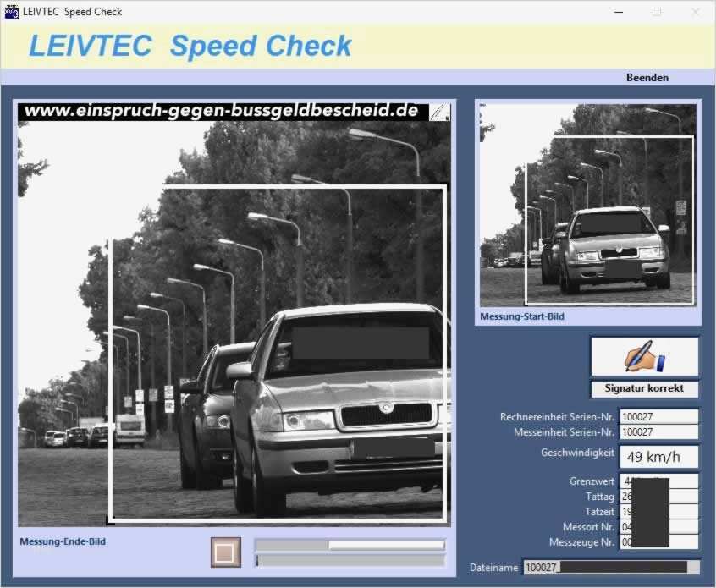Click the Messort Nr. label
Screen dimensions: 716x588
588,527
